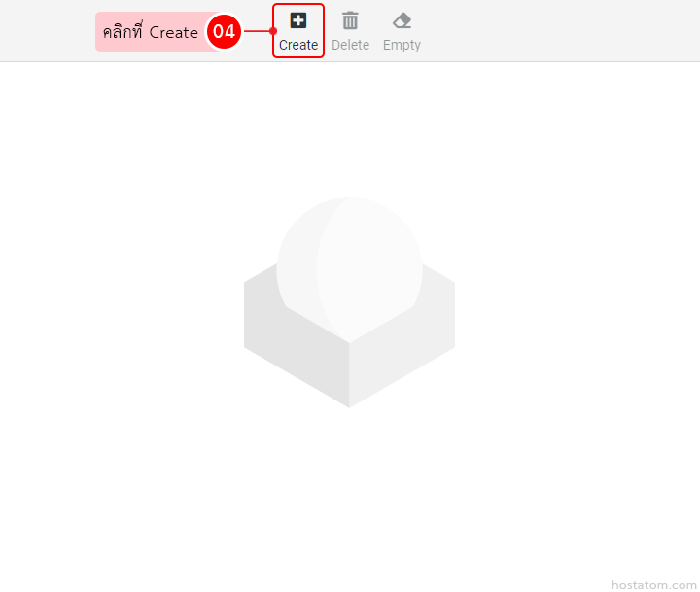Click the word "Create" inside pink callout
Viewport: 700px width, 592px height.
point(174,33)
